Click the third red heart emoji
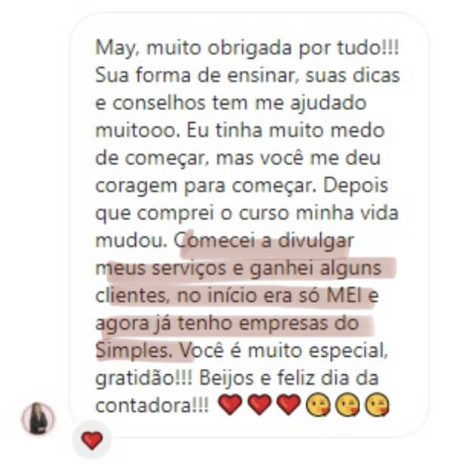This screenshot has width=453, height=476. [x=288, y=404]
